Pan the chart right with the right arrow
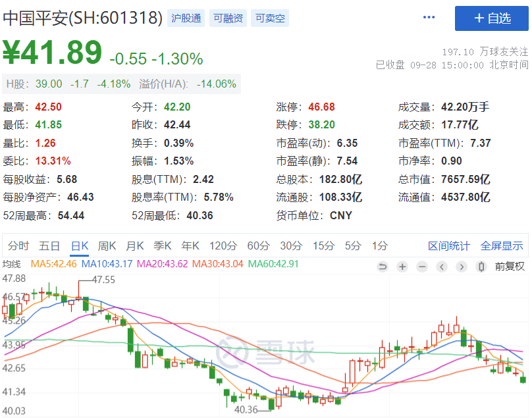The image size is (532, 418). (x=462, y=267)
